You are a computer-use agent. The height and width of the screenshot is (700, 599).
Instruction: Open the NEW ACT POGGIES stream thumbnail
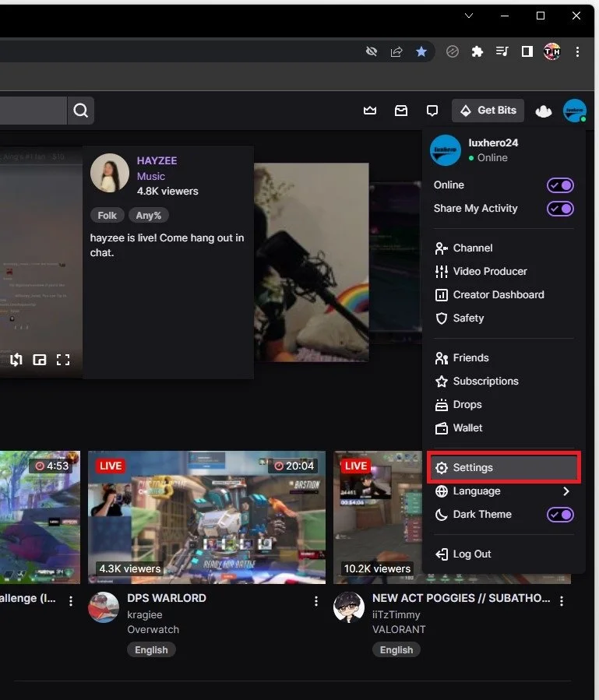pyautogui.click(x=378, y=517)
